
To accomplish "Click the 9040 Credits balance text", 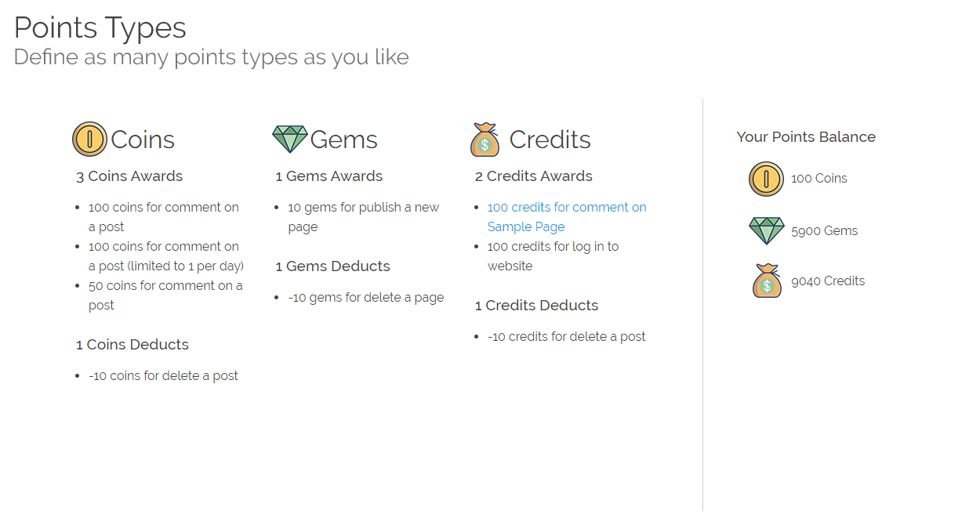I will 828,281.
